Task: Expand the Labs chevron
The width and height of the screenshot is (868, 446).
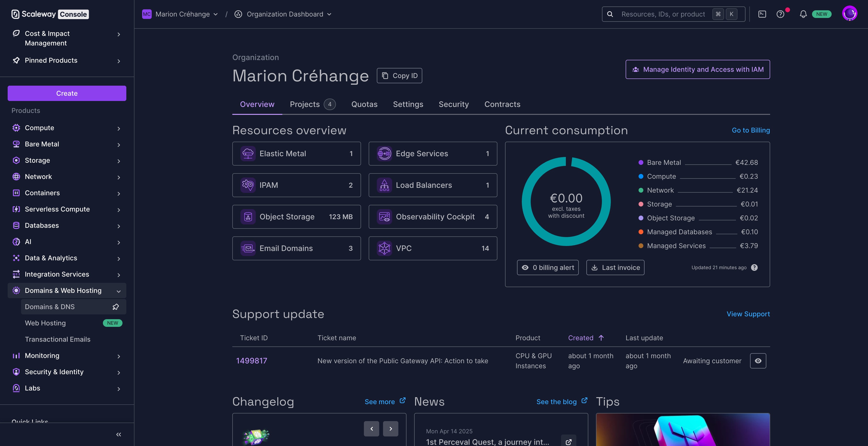Action: click(x=119, y=389)
